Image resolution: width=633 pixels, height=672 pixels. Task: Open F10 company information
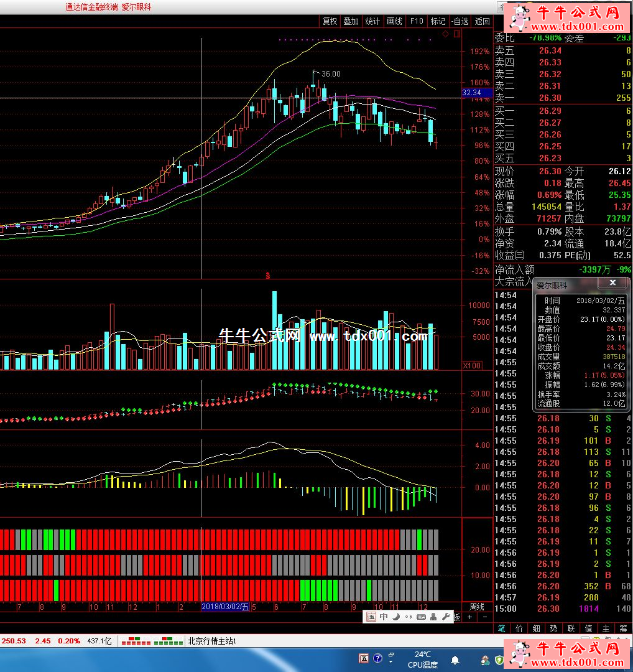(x=416, y=21)
